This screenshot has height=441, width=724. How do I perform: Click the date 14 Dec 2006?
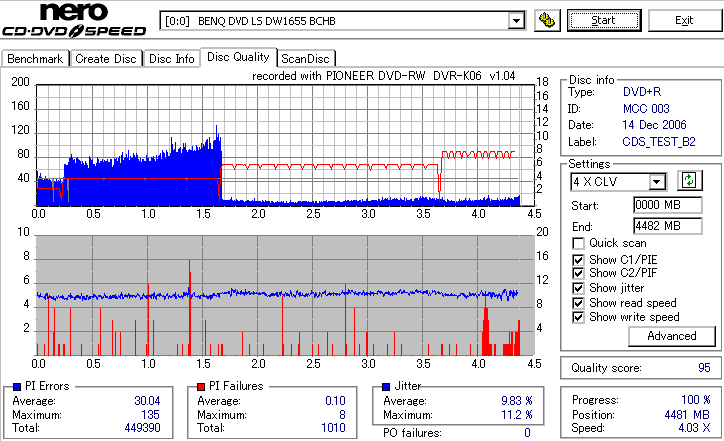(x=654, y=125)
